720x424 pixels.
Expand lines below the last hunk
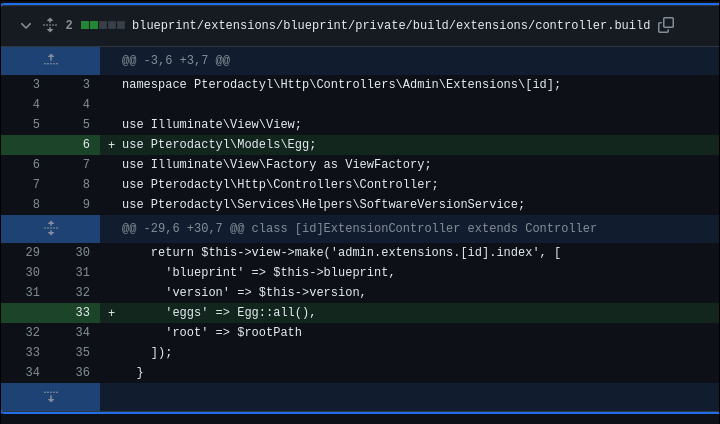[51, 397]
